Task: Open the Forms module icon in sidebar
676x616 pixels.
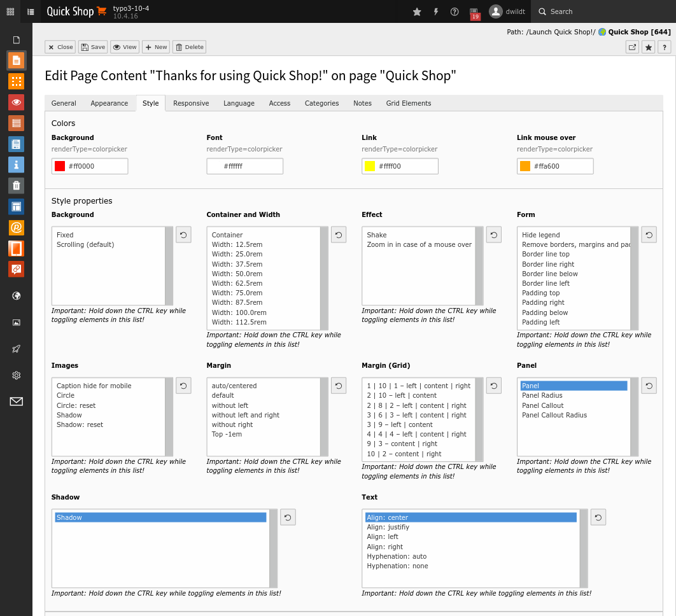Action: pyautogui.click(x=17, y=144)
